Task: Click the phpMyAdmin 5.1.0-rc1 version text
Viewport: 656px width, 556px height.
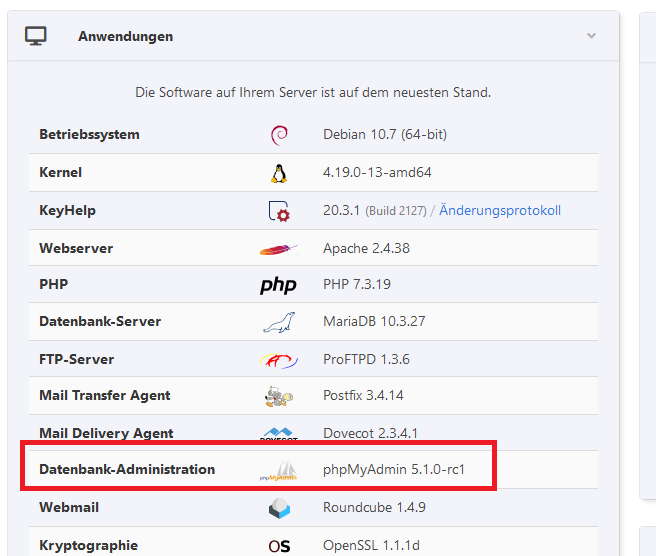Action: tap(394, 470)
